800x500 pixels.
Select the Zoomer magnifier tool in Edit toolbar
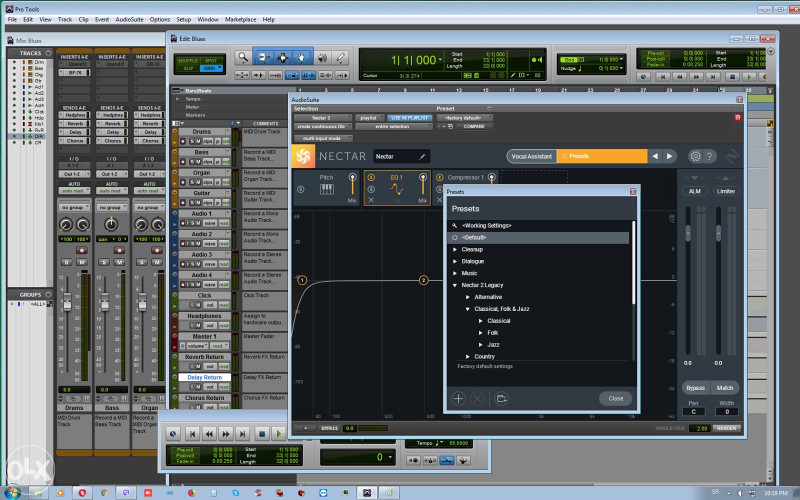click(243, 58)
